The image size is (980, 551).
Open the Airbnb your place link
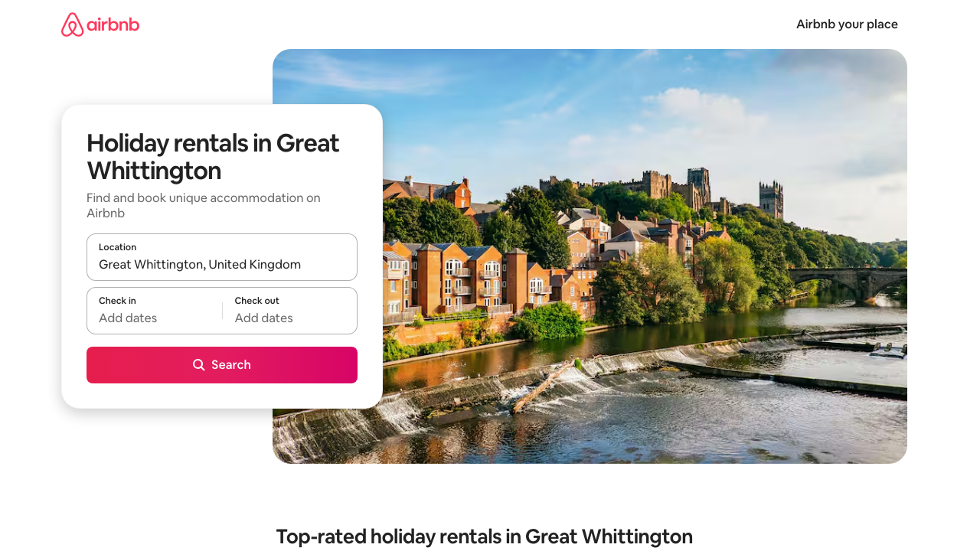coord(847,24)
